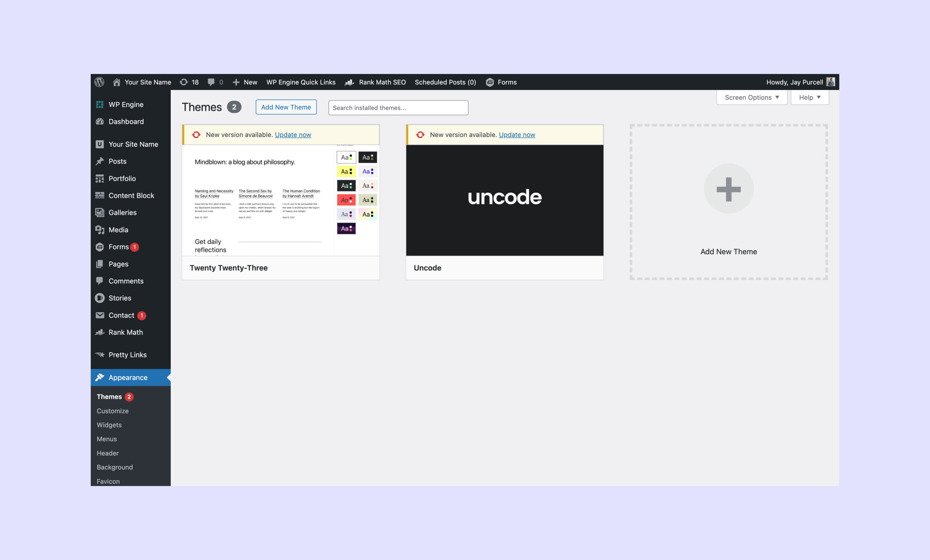Screen dimensions: 930x560
Task: Expand the Screen Options dropdown
Action: coord(751,97)
